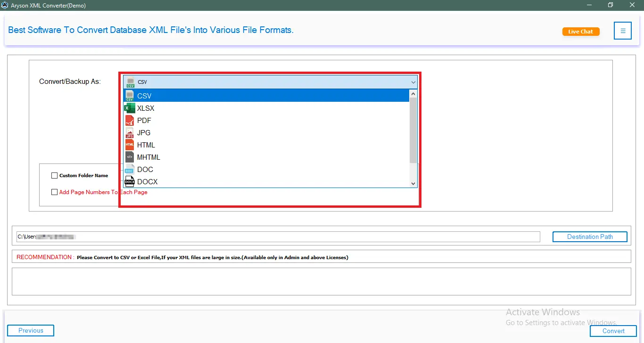Click the empty log text area
644x343 pixels.
321,281
